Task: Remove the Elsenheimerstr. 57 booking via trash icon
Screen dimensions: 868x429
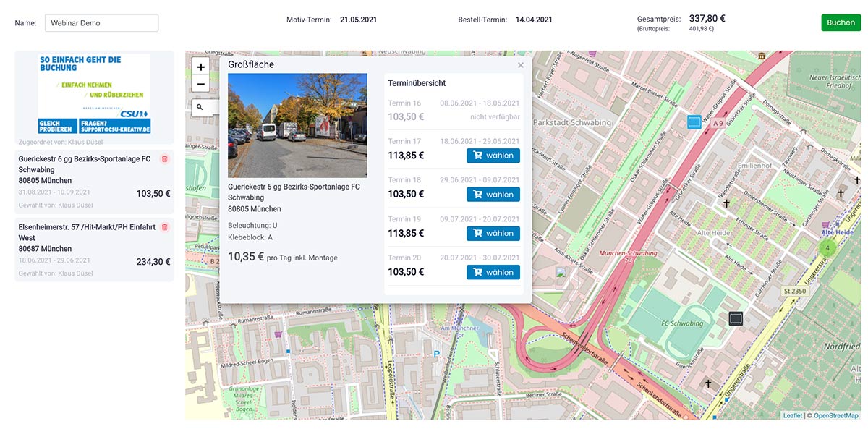Action: 164,227
